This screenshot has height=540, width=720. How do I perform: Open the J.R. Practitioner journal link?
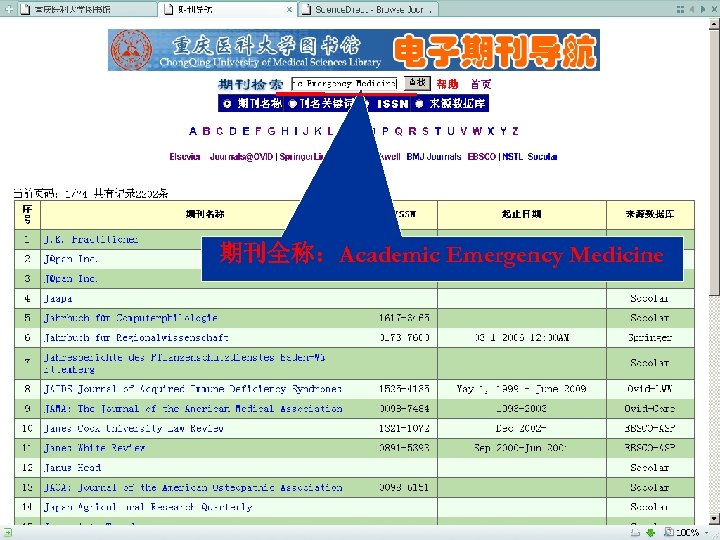point(91,239)
